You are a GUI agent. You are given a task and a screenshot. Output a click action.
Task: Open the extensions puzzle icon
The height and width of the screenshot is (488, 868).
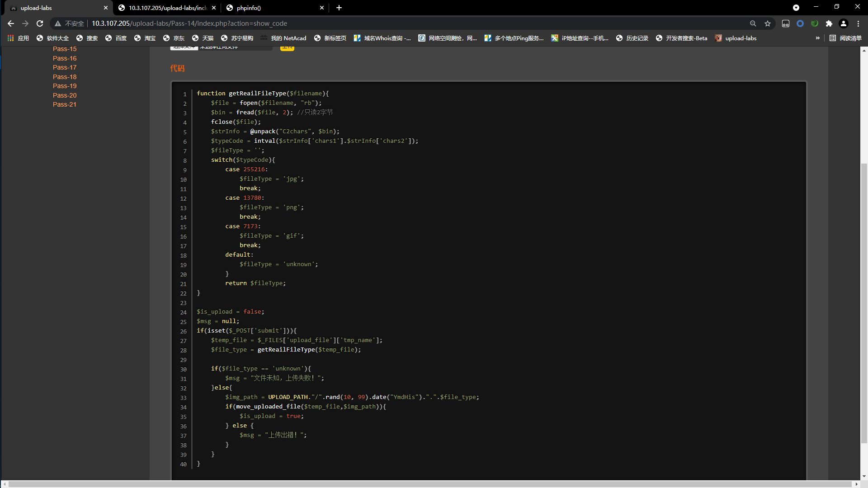point(829,23)
